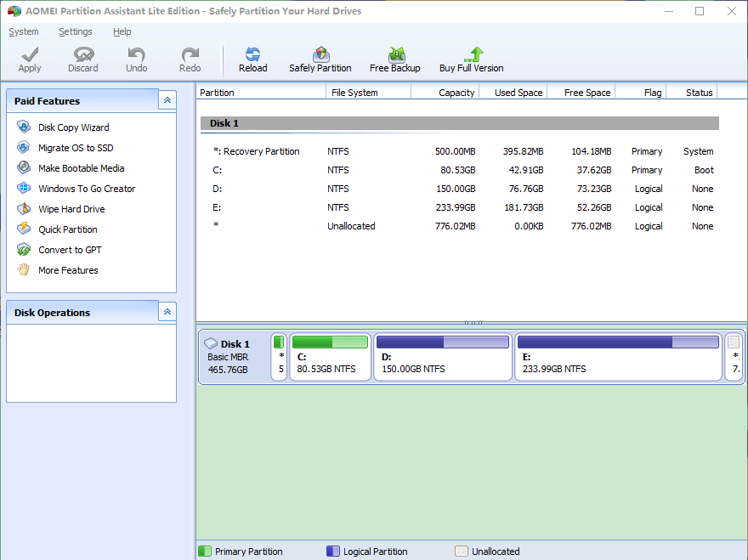Select D: 150.00GB block in disk map
Viewport: 748px width, 560px height.
click(x=443, y=357)
